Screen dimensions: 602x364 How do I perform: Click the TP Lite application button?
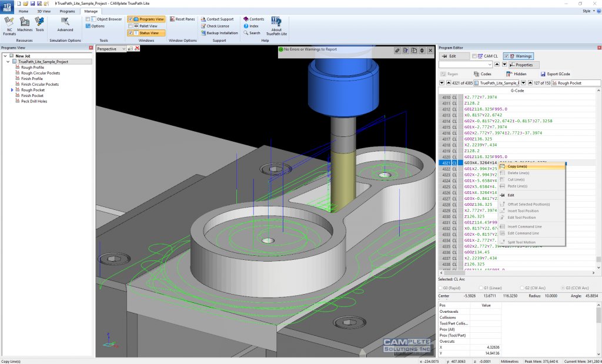(6, 6)
